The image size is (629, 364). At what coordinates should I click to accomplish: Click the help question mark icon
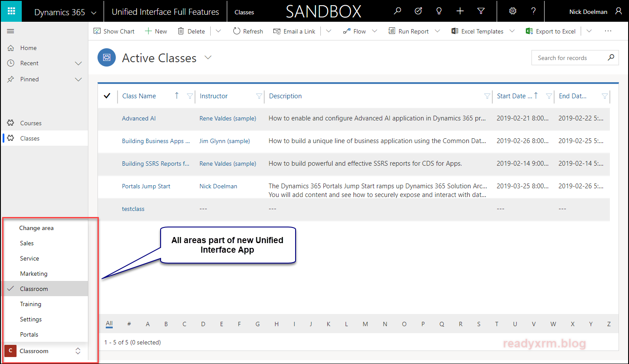(533, 11)
